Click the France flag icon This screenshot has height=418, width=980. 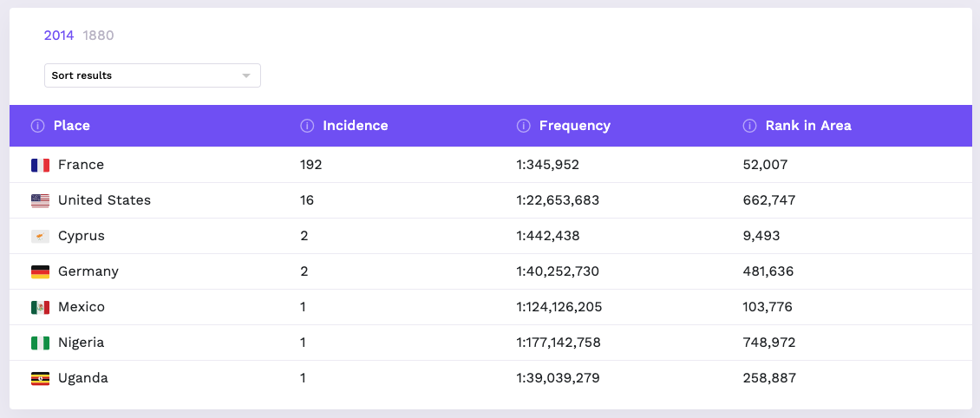point(40,165)
